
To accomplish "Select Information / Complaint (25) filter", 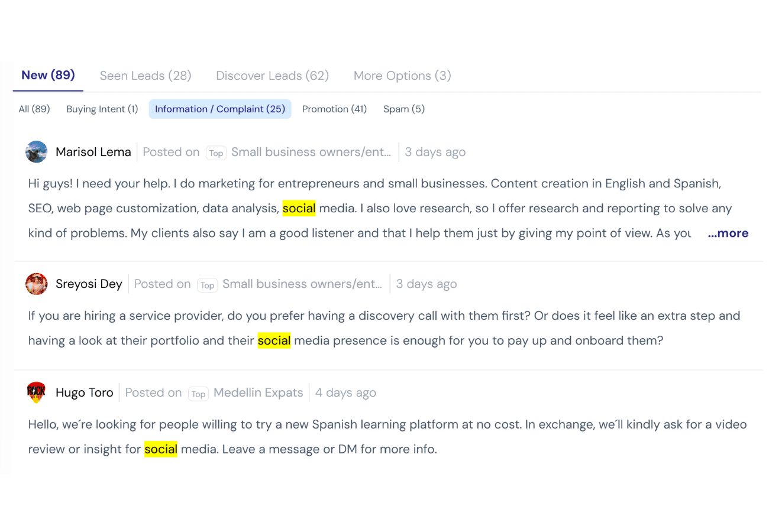I will 220,109.
